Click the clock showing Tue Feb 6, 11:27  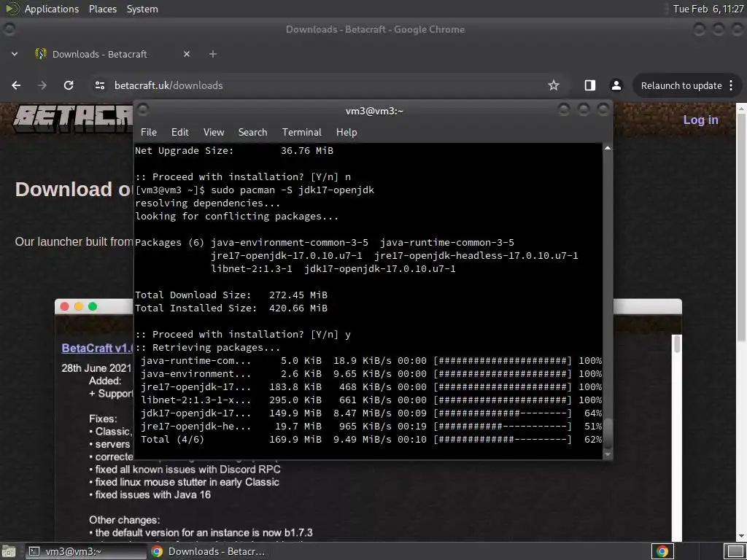coord(708,9)
